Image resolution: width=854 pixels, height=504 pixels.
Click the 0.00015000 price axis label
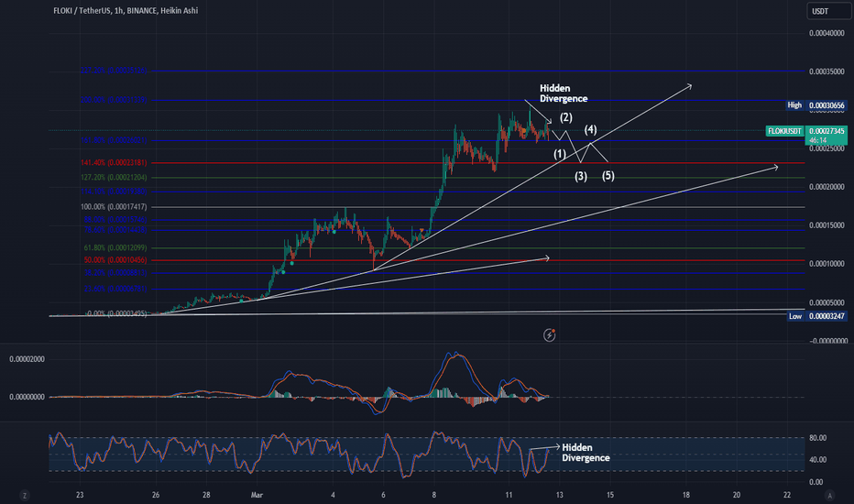point(827,225)
